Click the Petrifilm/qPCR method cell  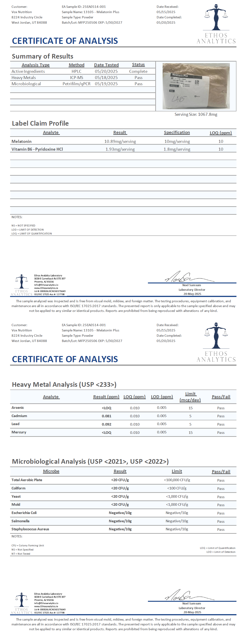point(76,84)
